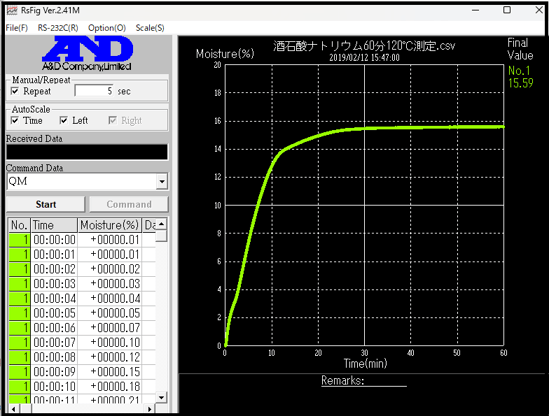Maximize the RsFig window
Image resolution: width=549 pixels, height=416 pixels.
(507, 10)
